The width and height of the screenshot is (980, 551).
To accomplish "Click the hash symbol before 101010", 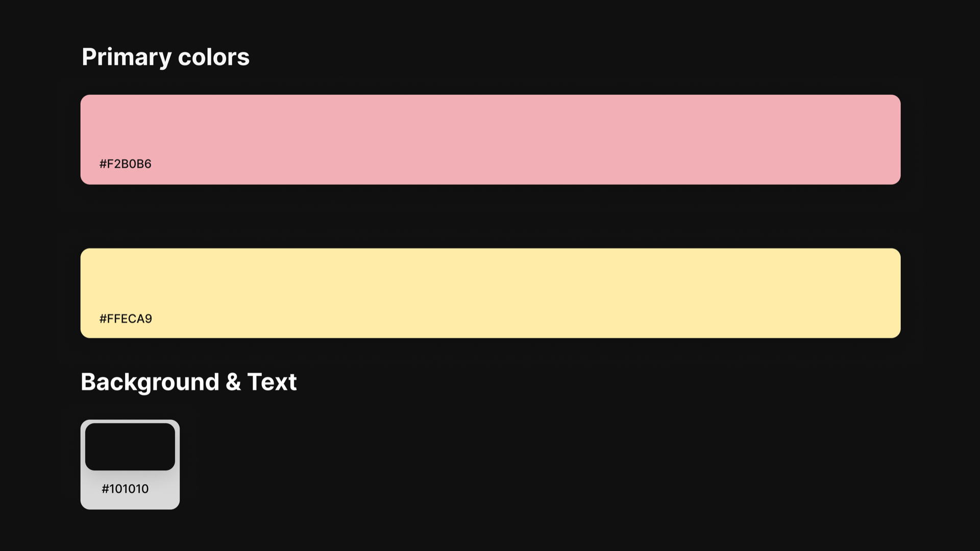I will tap(105, 489).
